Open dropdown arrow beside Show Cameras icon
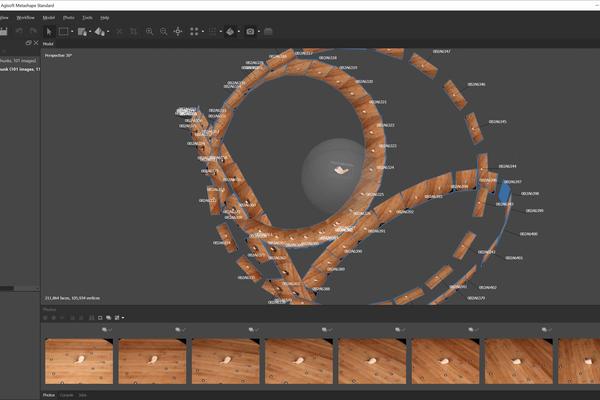The width and height of the screenshot is (600, 400). [x=259, y=32]
